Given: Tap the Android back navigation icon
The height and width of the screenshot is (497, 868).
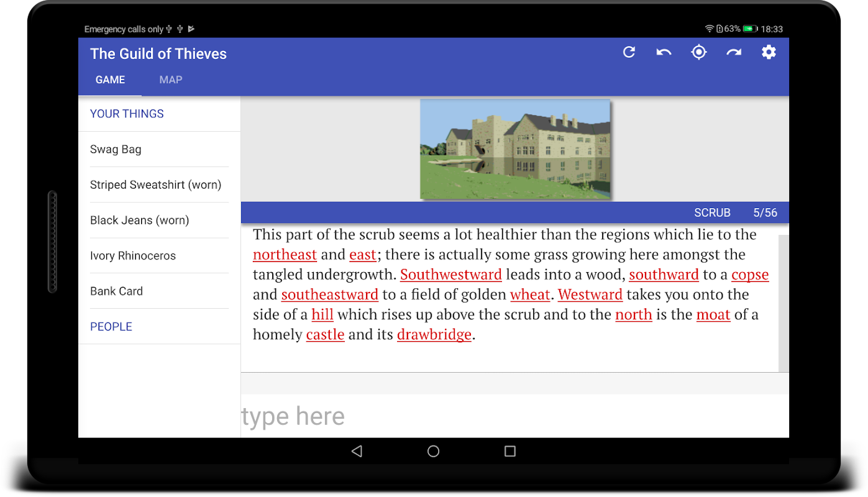Looking at the screenshot, I should [x=357, y=452].
